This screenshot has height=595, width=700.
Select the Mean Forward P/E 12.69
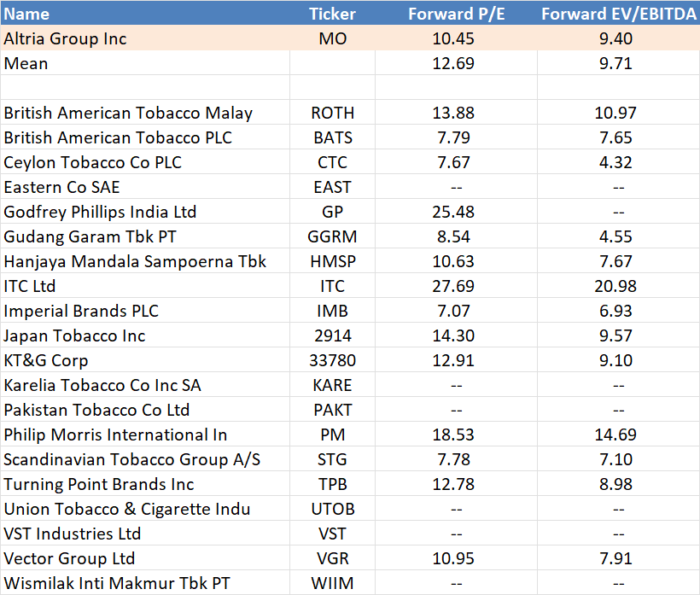click(456, 63)
